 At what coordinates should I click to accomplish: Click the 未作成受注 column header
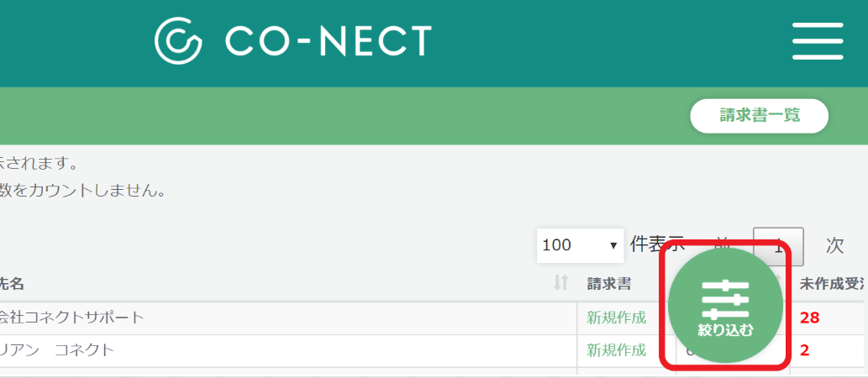coord(832,284)
